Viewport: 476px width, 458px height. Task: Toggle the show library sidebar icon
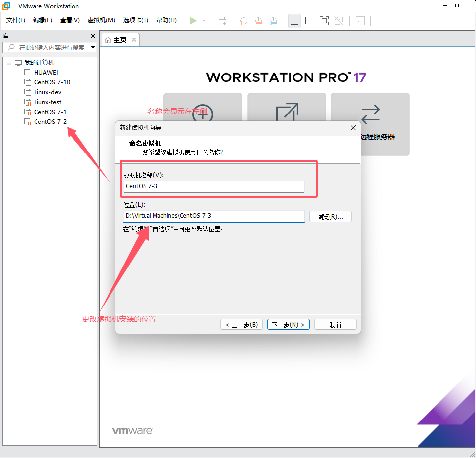[294, 21]
